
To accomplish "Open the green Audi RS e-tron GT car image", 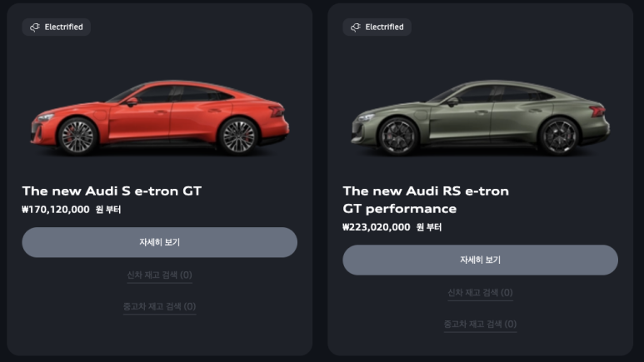I will 481,118.
